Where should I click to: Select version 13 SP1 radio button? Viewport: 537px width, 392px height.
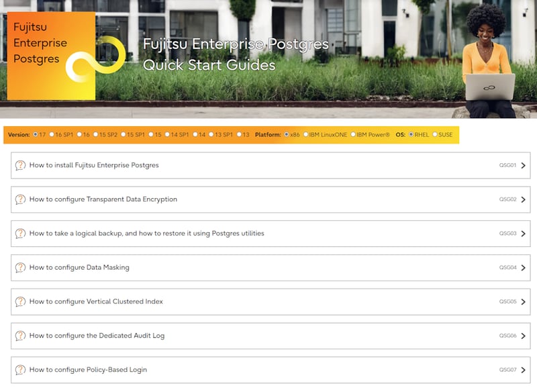point(211,134)
